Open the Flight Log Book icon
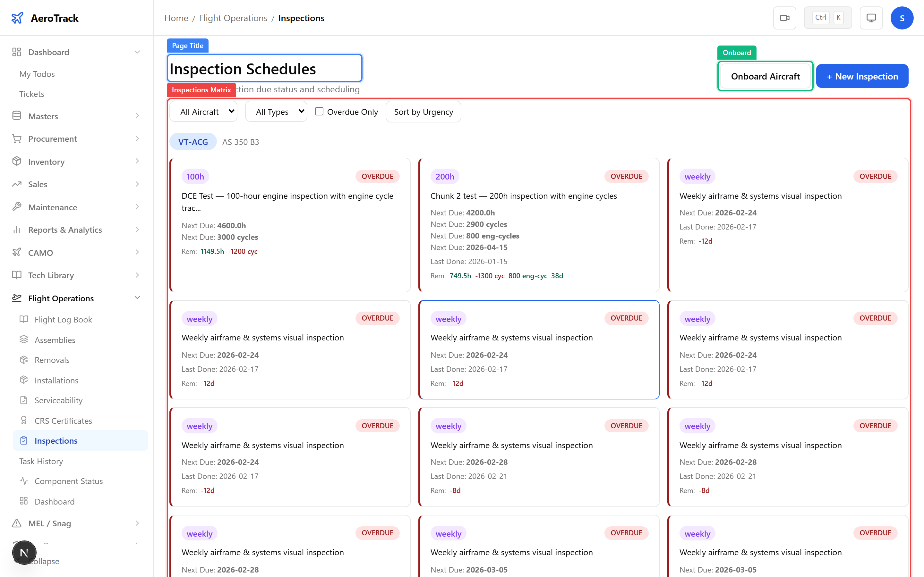The image size is (924, 577). pyautogui.click(x=24, y=319)
